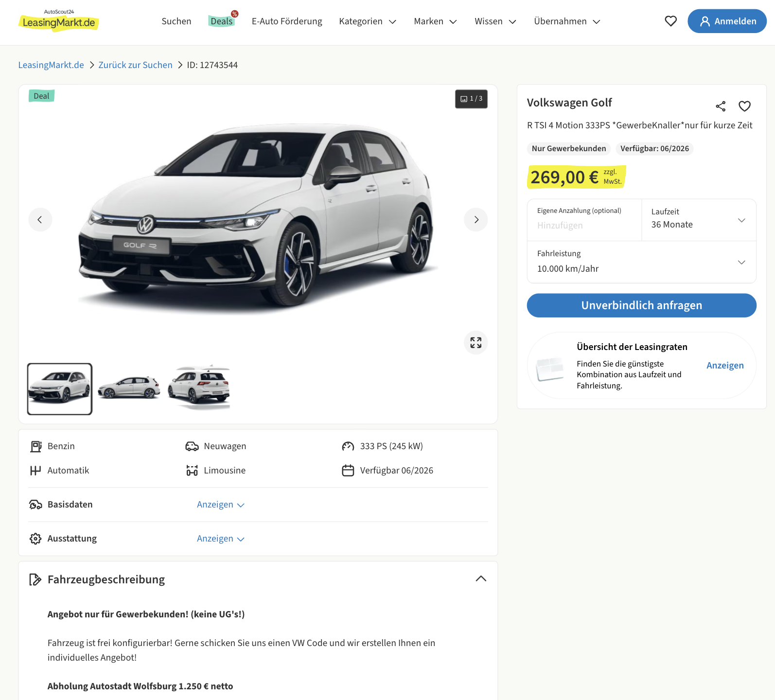
Task: Click the Anmelden login button
Action: coord(727,21)
